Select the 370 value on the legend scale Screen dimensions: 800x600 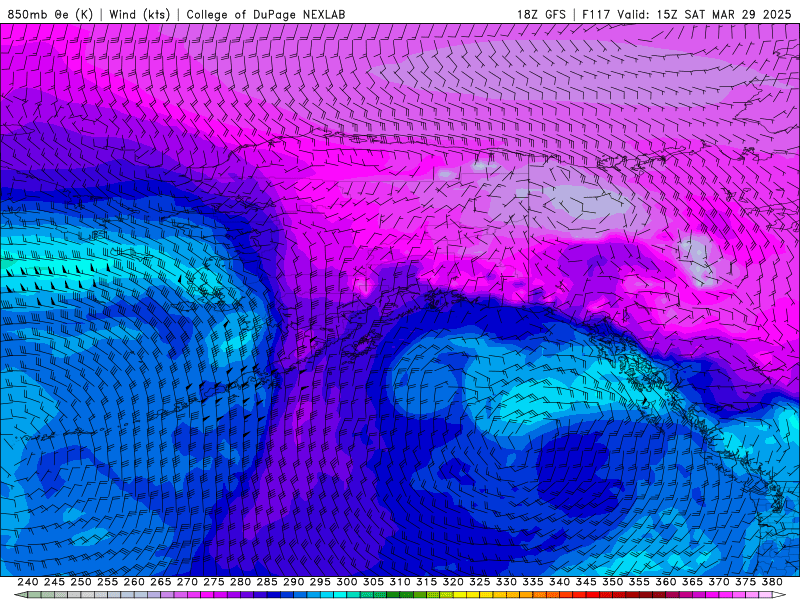pos(719,582)
